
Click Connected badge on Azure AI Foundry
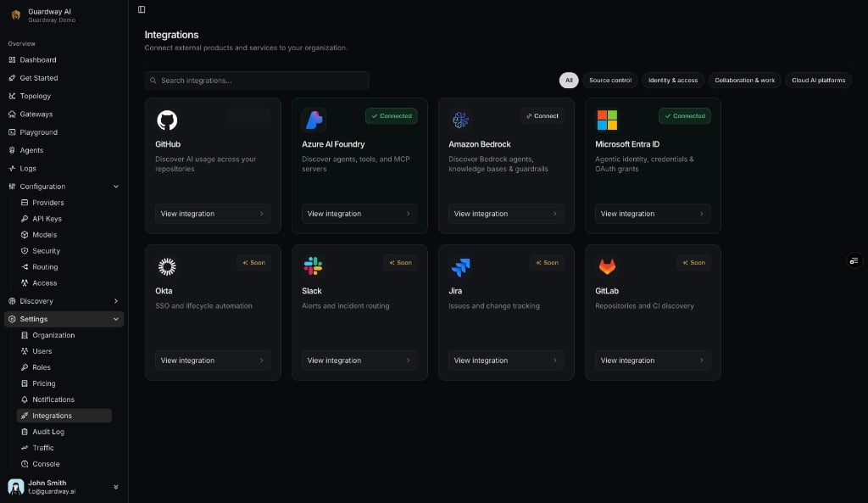392,115
